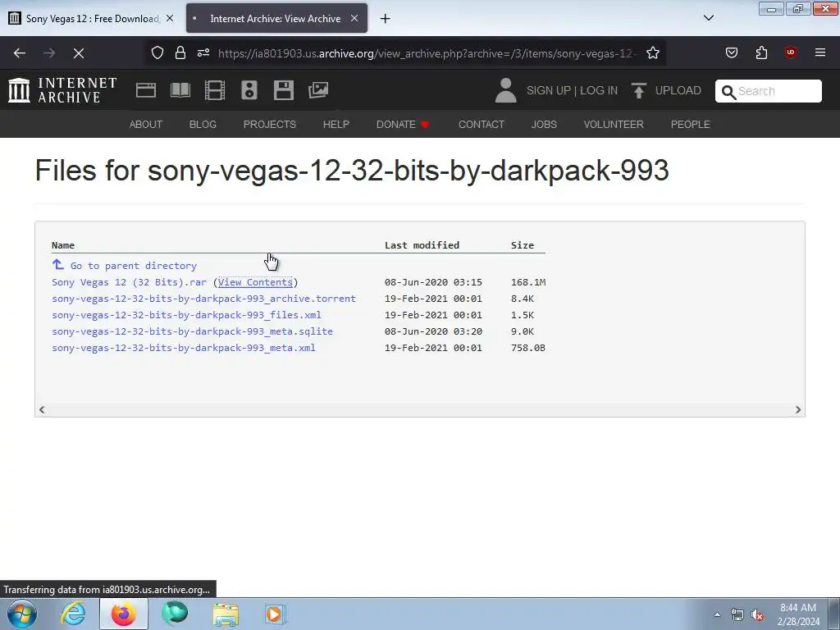Download Sony Vegas 12 (32 Bits).rar
Screen dimensions: 840x630
(129, 282)
